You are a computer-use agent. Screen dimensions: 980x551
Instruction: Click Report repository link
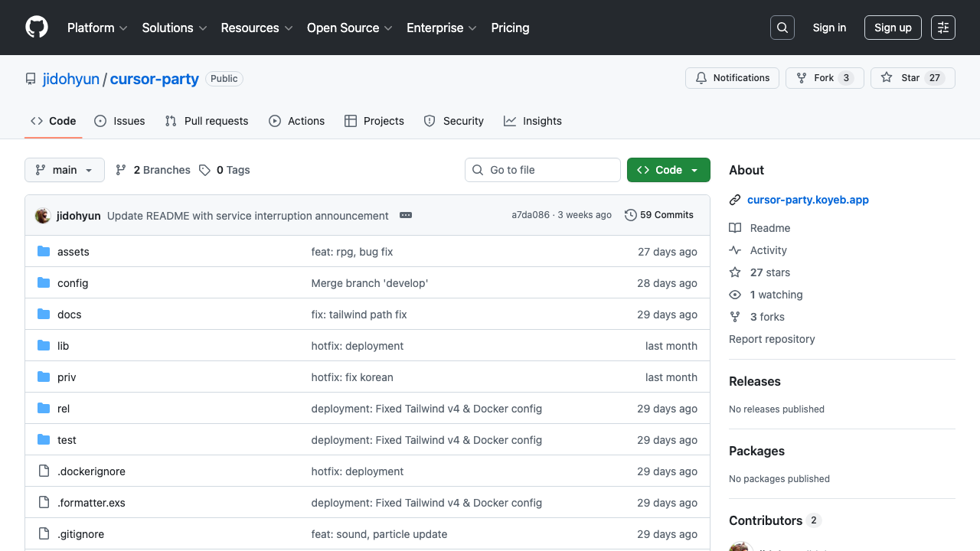[772, 339]
